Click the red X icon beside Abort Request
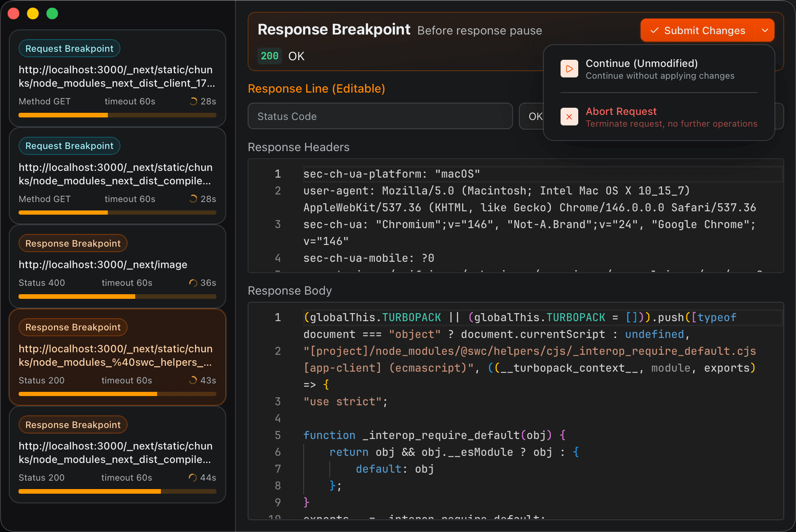The width and height of the screenshot is (796, 532). (x=569, y=117)
